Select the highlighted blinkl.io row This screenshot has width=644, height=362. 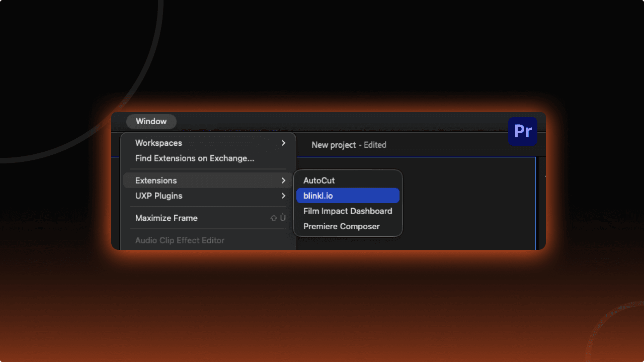pos(348,196)
